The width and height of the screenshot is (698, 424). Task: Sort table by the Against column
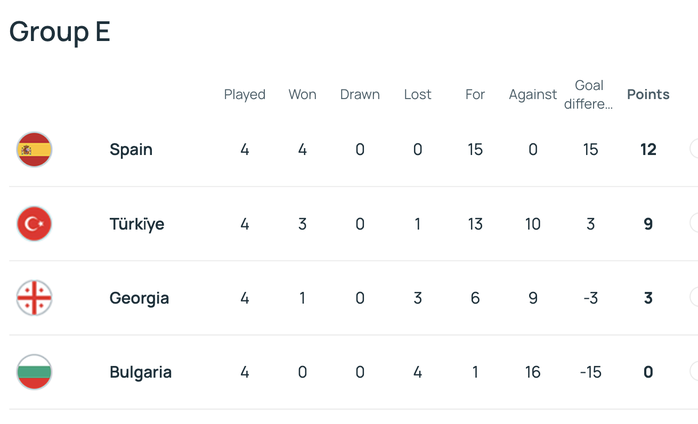point(533,95)
